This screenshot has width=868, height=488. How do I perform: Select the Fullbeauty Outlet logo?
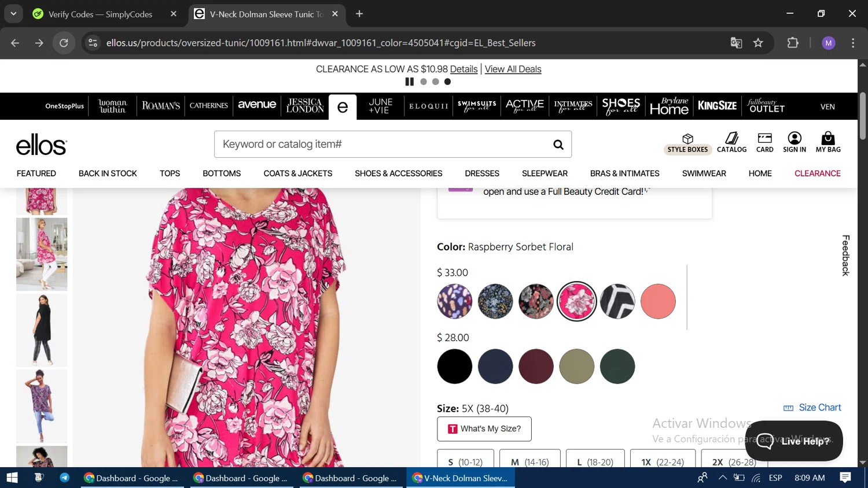pos(766,106)
